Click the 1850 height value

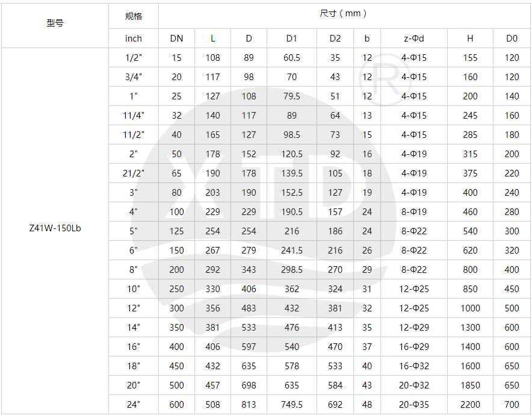coord(470,385)
